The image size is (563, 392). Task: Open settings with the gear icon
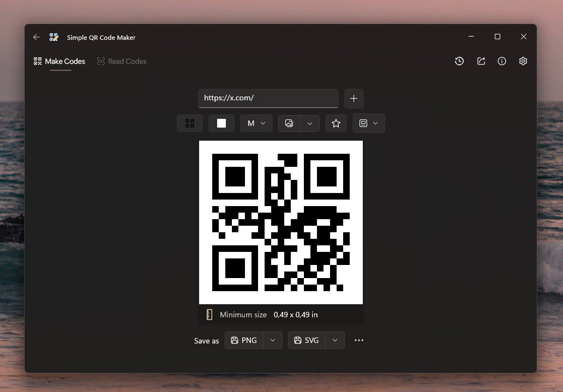point(523,61)
